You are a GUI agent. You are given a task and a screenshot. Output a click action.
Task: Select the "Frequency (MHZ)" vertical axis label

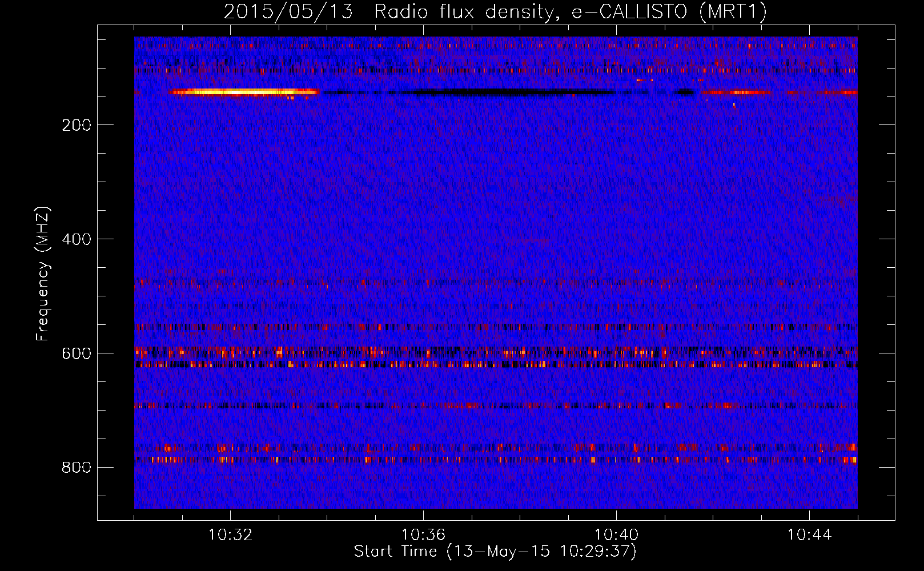coord(43,274)
